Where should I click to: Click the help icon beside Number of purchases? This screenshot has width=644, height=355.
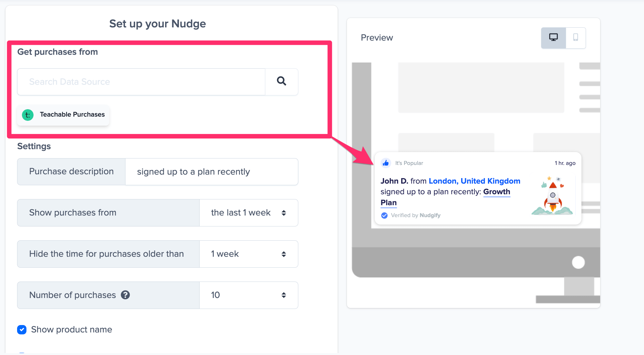[125, 295]
